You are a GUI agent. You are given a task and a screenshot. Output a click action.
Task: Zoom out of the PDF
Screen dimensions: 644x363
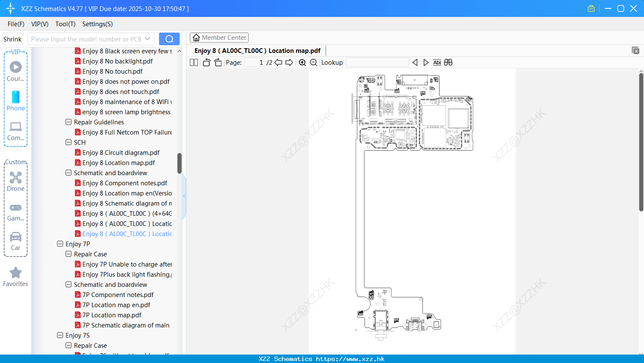coord(313,62)
